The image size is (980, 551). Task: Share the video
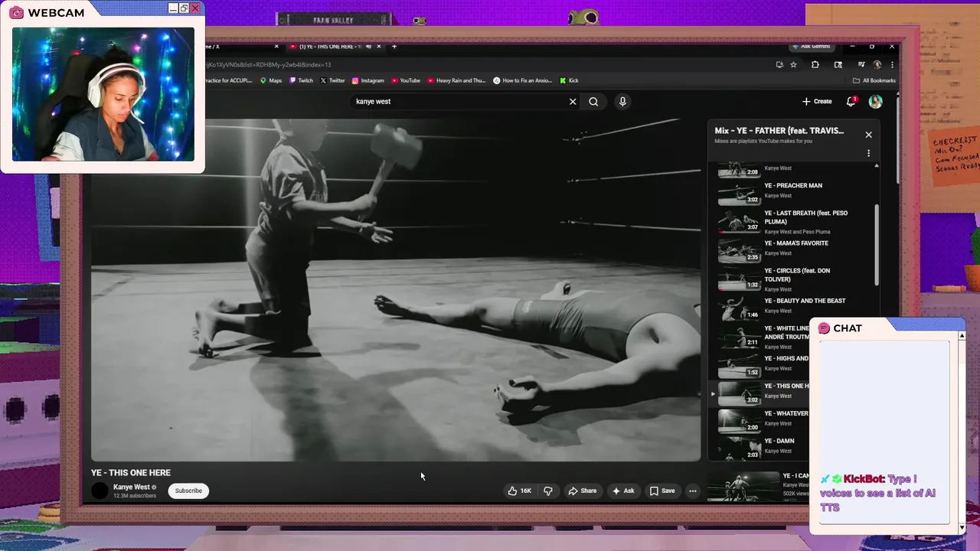point(582,491)
